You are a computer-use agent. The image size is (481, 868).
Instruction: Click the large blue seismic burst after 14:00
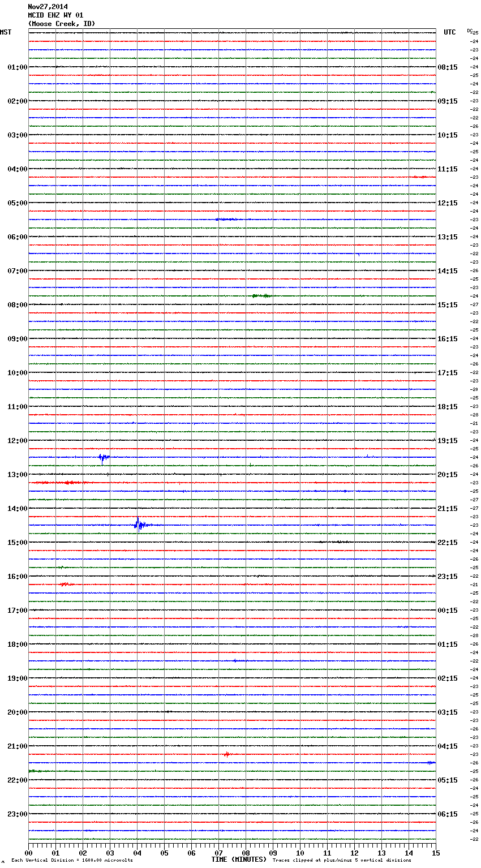click(140, 525)
